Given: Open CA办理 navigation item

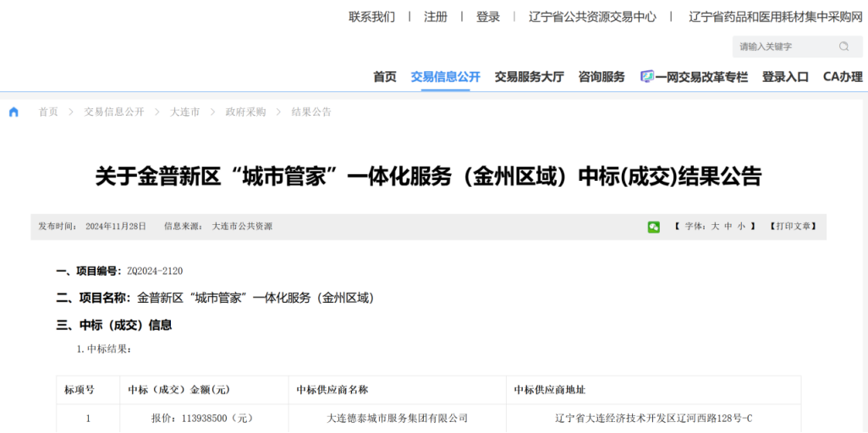Looking at the screenshot, I should (843, 77).
